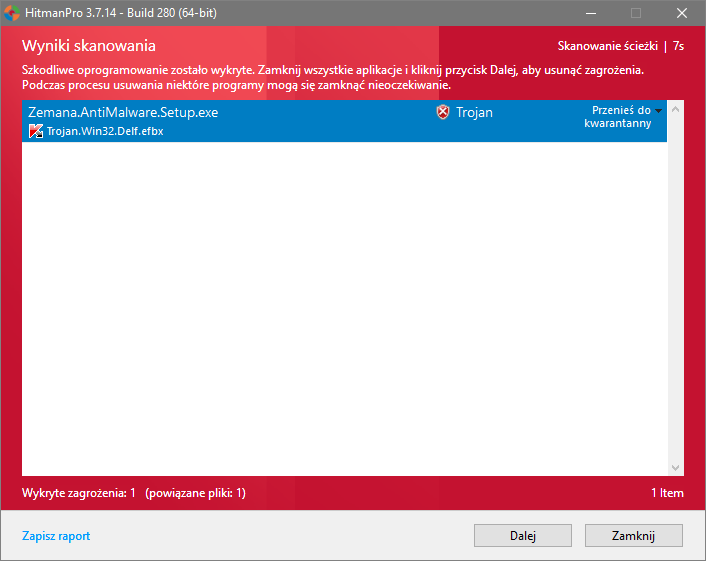Viewport: 706px width, 561px height.
Task: Click the Trojan.Win32.Delf.efbx detection name
Action: pyautogui.click(x=105, y=131)
